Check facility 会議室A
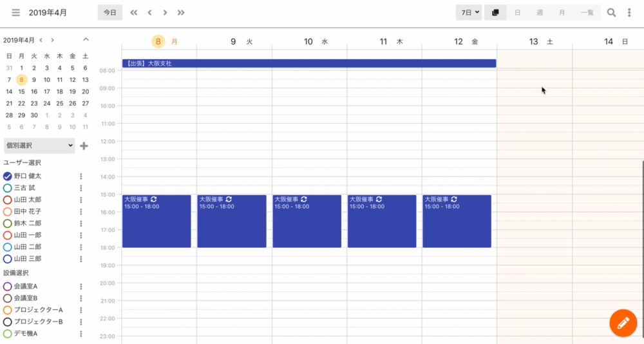Screen dimensions: 644x344 click(7, 287)
